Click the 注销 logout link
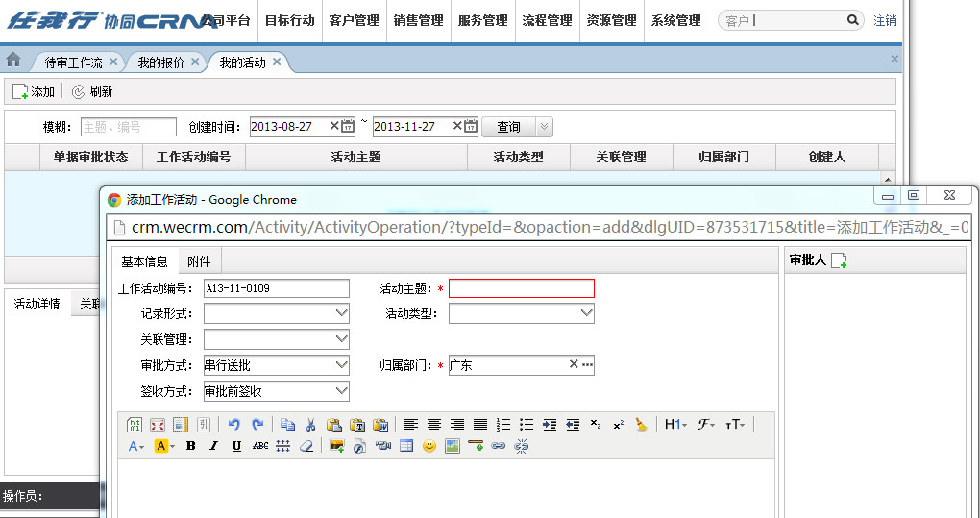This screenshot has width=980, height=518. [x=885, y=20]
